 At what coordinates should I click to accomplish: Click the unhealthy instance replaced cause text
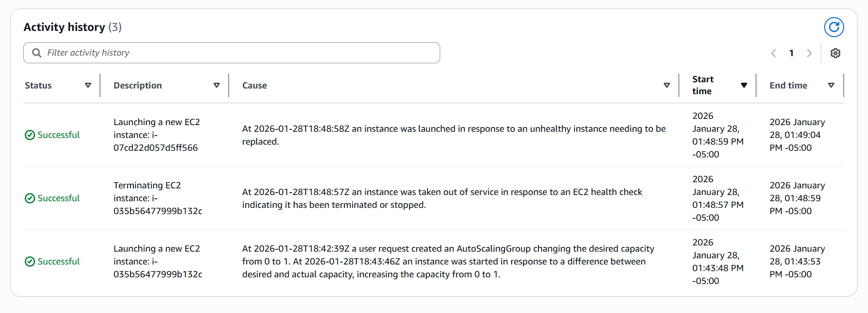point(454,135)
